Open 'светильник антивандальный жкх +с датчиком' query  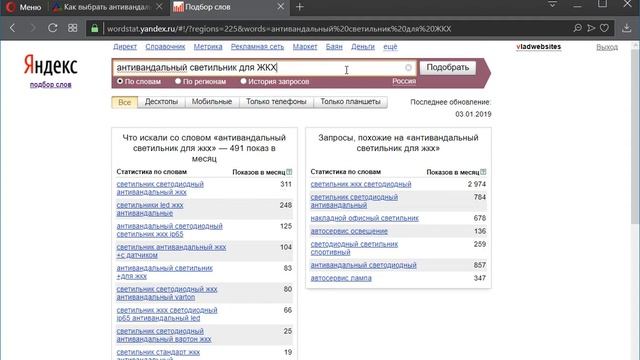click(171, 251)
